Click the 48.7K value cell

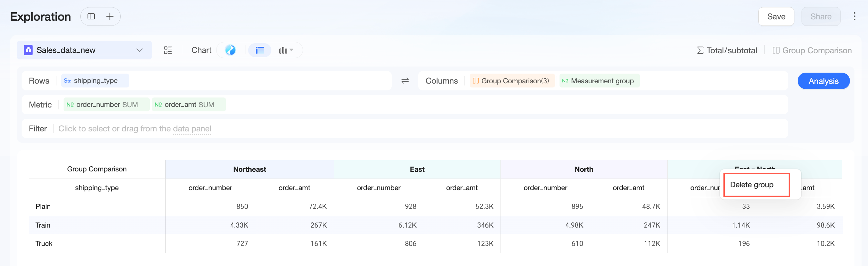click(x=651, y=206)
